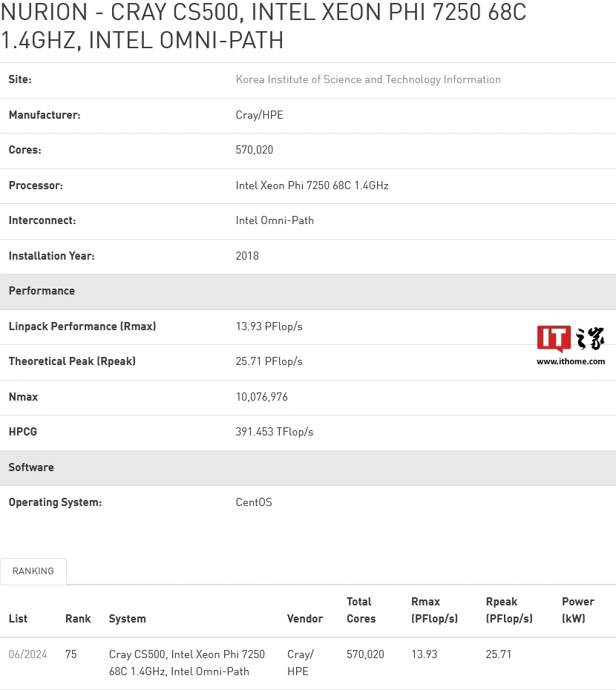Click the Cores: label
The image size is (616, 690).
(25, 150)
